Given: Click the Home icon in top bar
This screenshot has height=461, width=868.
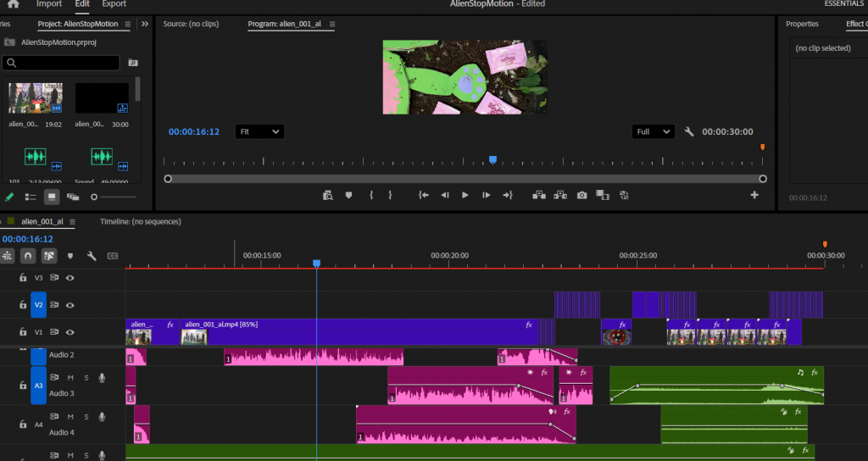Looking at the screenshot, I should [x=13, y=4].
